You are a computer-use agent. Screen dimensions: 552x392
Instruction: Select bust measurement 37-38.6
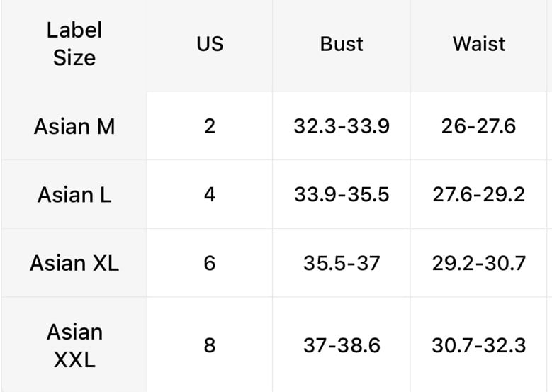tap(342, 345)
